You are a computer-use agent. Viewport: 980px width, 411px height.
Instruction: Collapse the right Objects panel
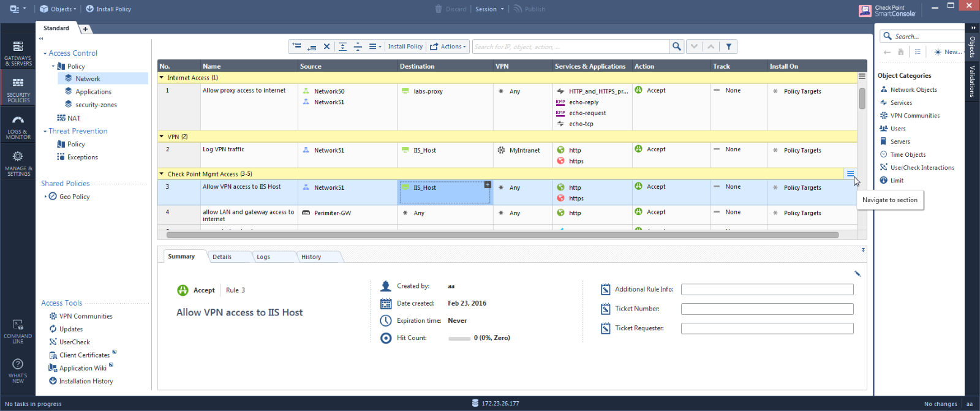coord(973,28)
